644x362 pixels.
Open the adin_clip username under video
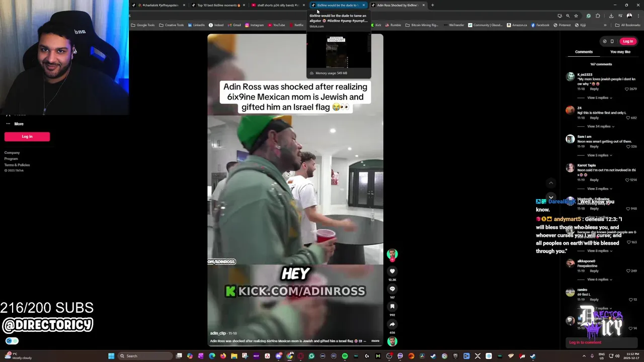(218, 333)
